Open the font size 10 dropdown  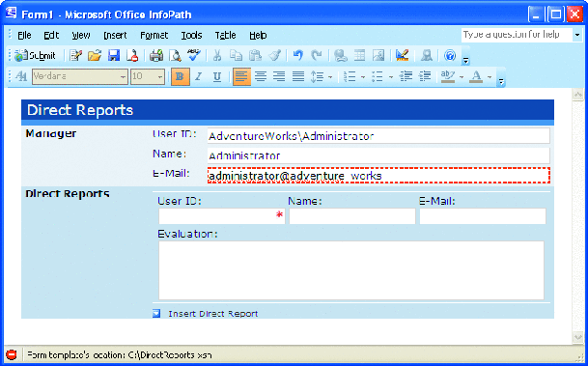pyautogui.click(x=160, y=77)
